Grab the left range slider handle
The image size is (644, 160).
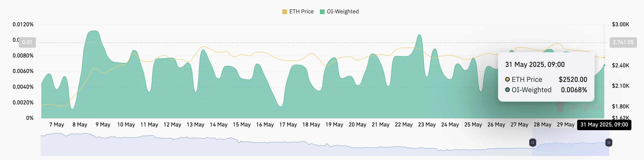(x=533, y=142)
